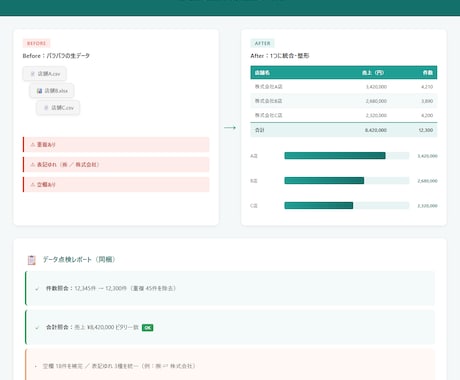The width and height of the screenshot is (460, 380).
Task: Click the spreadsheet icon on 店舗B.xlsx
Action: pyautogui.click(x=39, y=91)
